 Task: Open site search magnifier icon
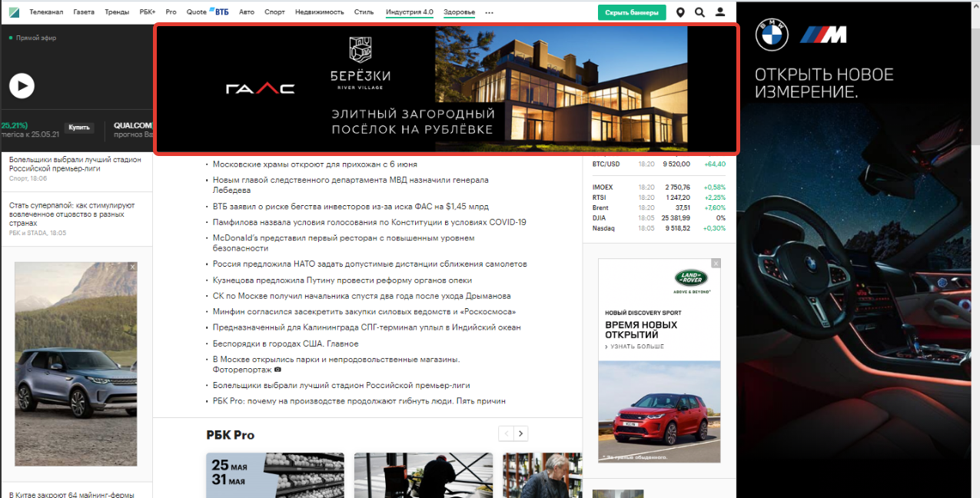tap(699, 12)
